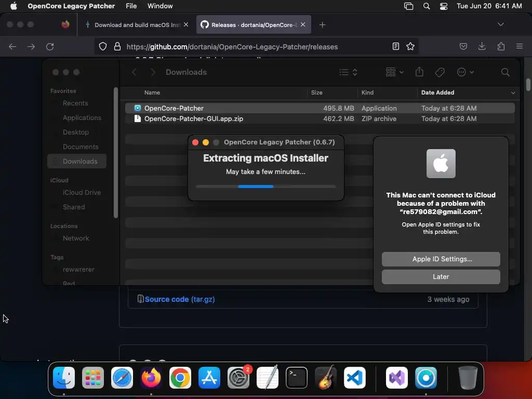Open a new Firefox tab

tap(322, 25)
